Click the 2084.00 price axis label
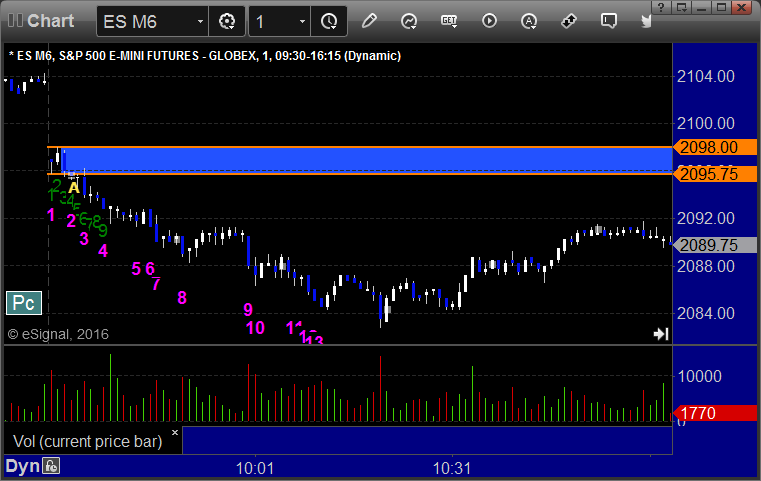761x481 pixels. (706, 313)
